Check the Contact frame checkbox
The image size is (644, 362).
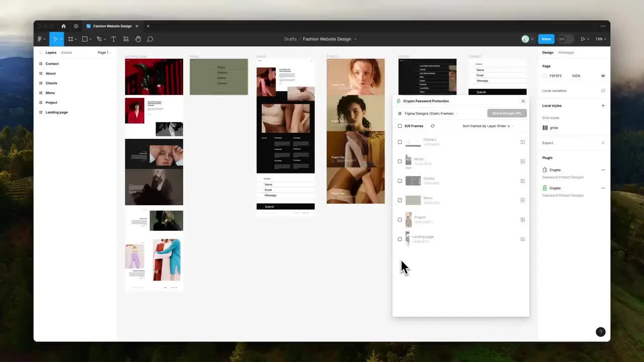point(400,142)
